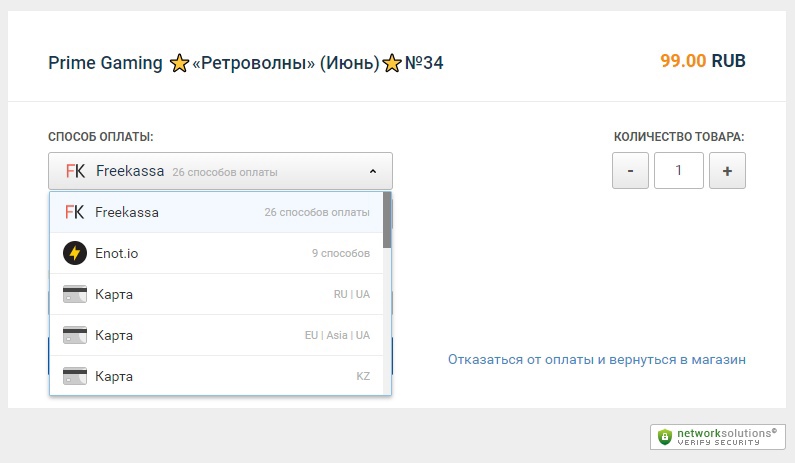
Task: Collapse the payment method dropdown arrow
Action: coord(373,171)
